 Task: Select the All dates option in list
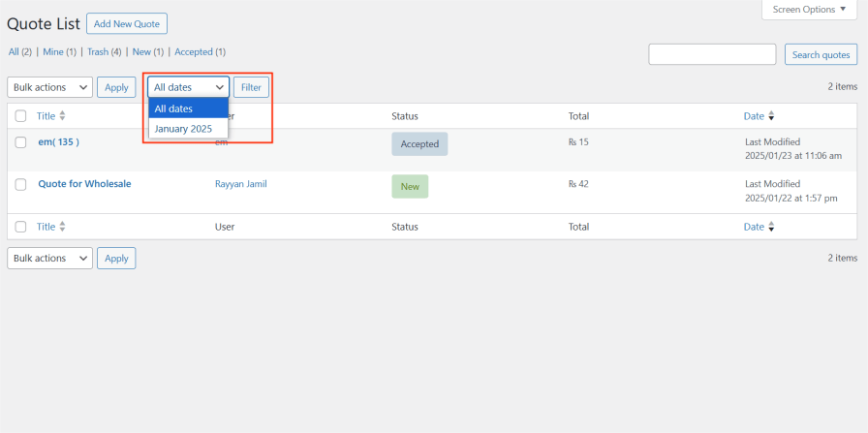pos(174,108)
